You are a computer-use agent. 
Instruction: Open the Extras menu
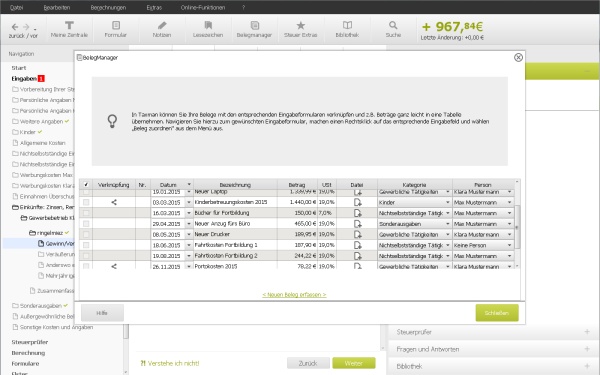click(x=154, y=7)
